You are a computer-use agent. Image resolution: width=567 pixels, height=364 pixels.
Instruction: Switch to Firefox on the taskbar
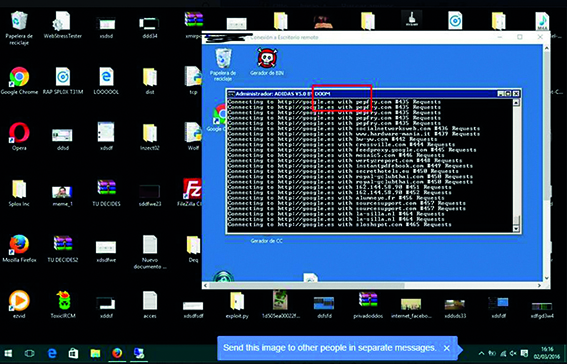[x=116, y=353]
